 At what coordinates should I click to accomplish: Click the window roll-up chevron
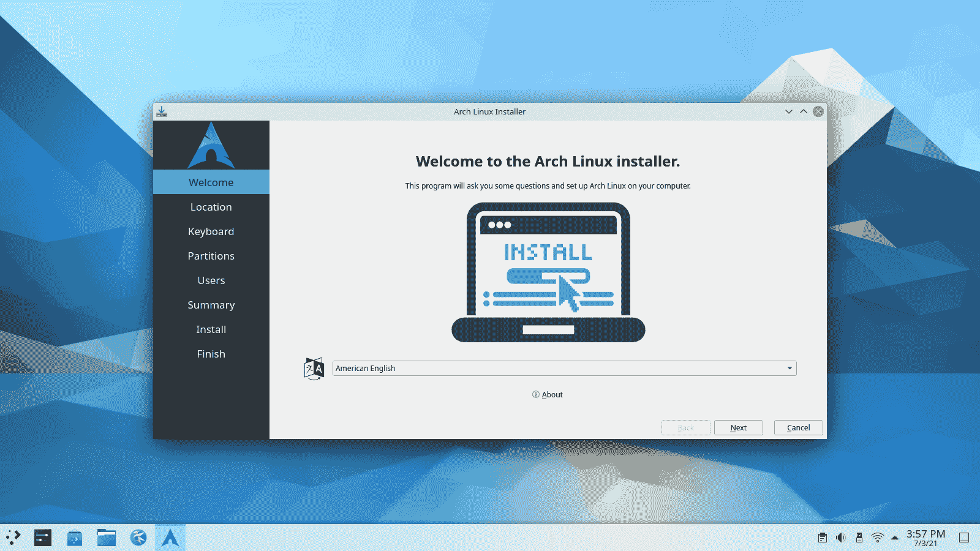pos(803,111)
